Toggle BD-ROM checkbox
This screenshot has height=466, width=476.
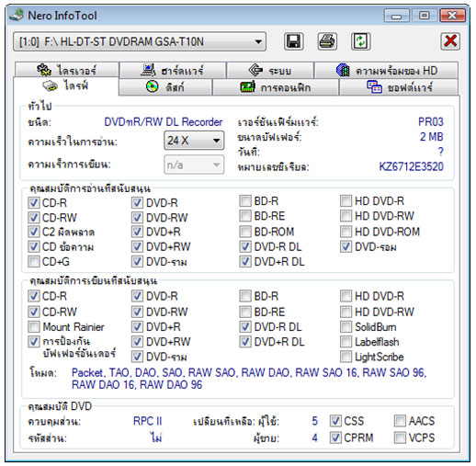(x=245, y=232)
